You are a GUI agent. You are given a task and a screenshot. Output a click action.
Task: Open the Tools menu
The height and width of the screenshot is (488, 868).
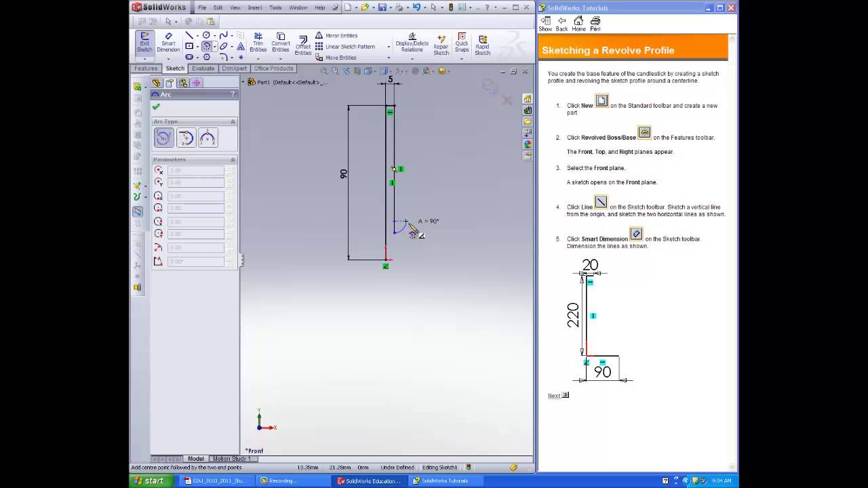tap(275, 7)
